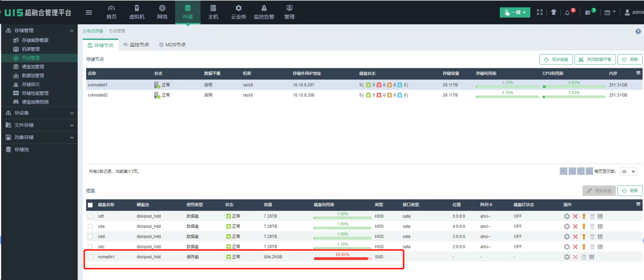Toggle the select-all checkbox in disk table header
Screen dimensions: 644x280
click(x=90, y=205)
